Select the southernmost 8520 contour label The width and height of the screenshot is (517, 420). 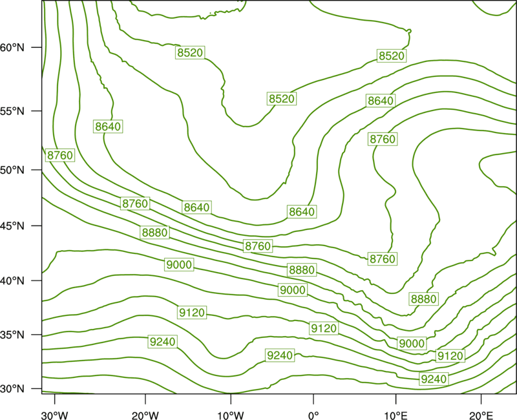(281, 99)
